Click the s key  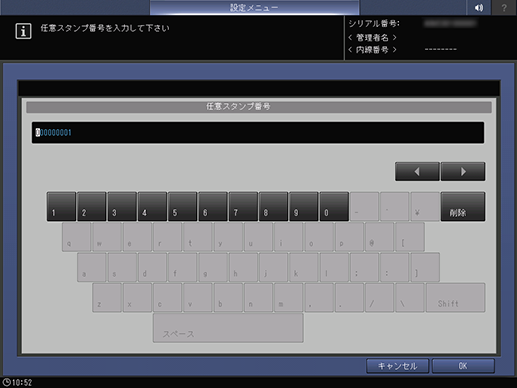[x=122, y=267]
